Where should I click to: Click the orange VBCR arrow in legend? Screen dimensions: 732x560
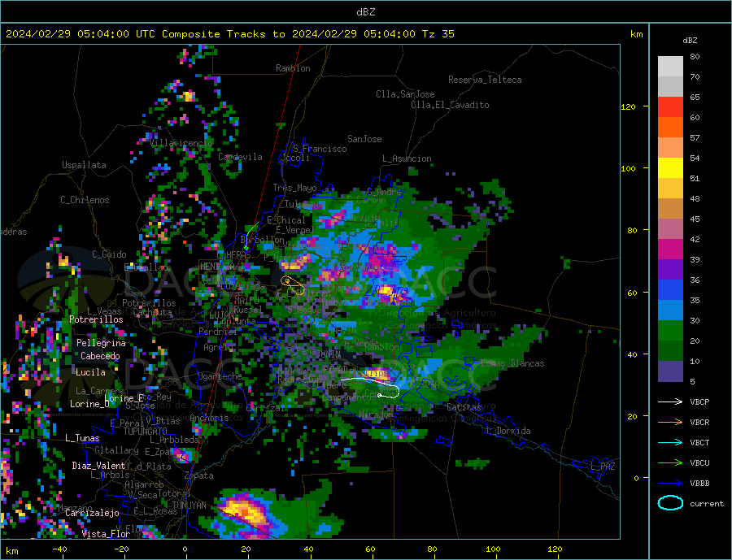(670, 423)
